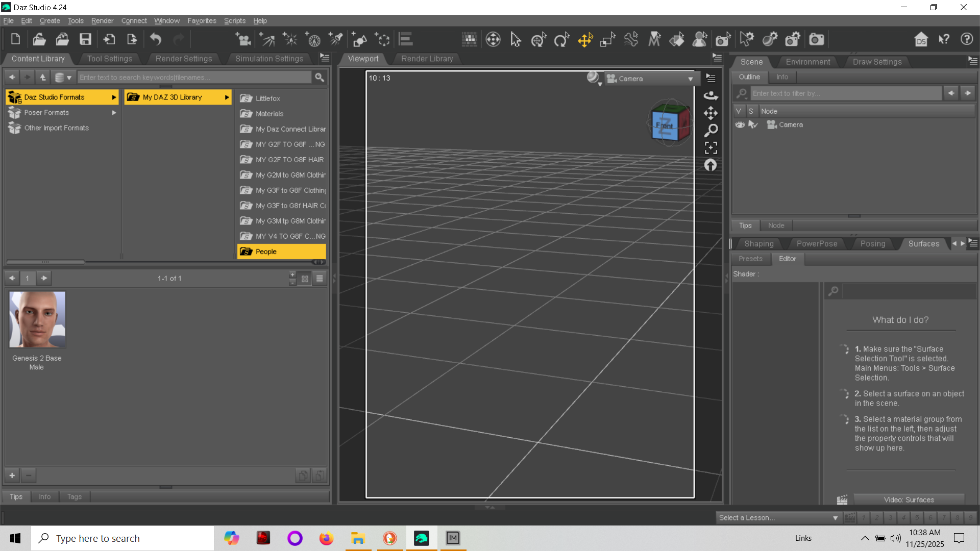Toggle Camera visibility eye in Scene
The width and height of the screenshot is (980, 551).
tap(740, 125)
